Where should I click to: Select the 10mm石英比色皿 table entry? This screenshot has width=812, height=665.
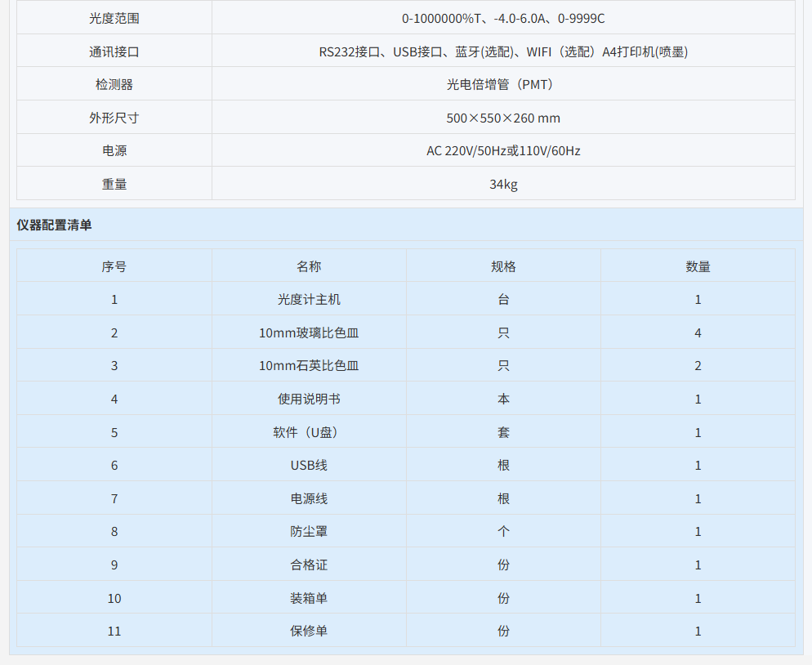pos(309,366)
